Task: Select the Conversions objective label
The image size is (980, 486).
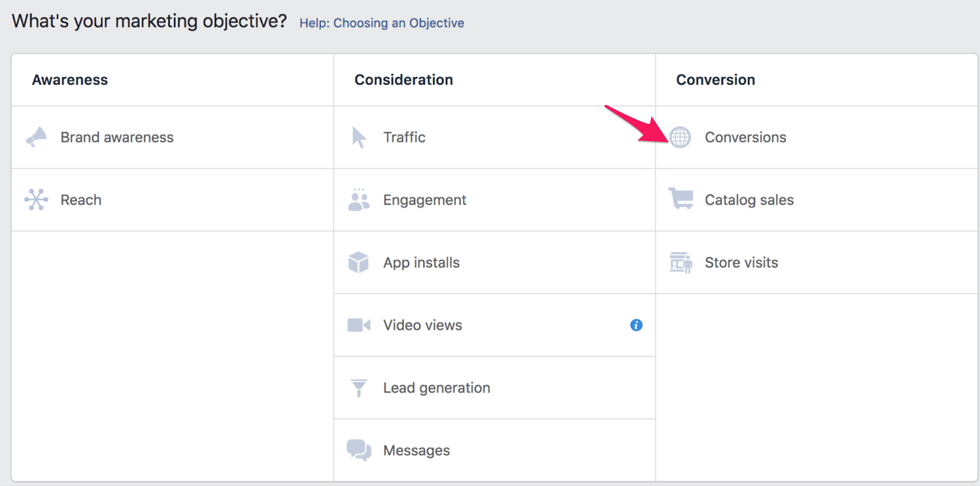Action: pyautogui.click(x=745, y=137)
